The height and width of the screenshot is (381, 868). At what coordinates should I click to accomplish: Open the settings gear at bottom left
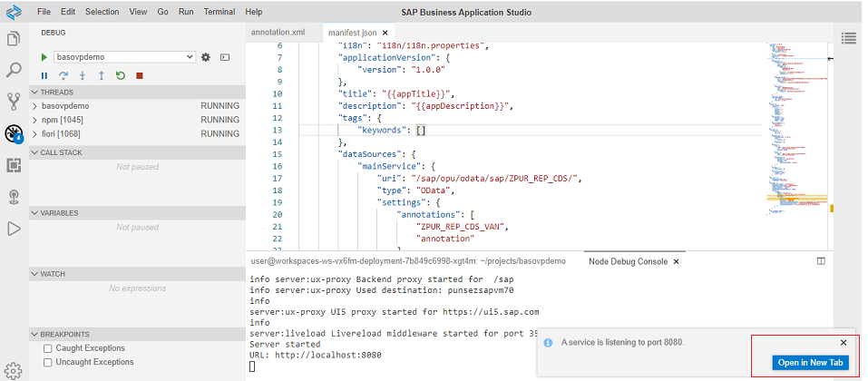pos(13,370)
